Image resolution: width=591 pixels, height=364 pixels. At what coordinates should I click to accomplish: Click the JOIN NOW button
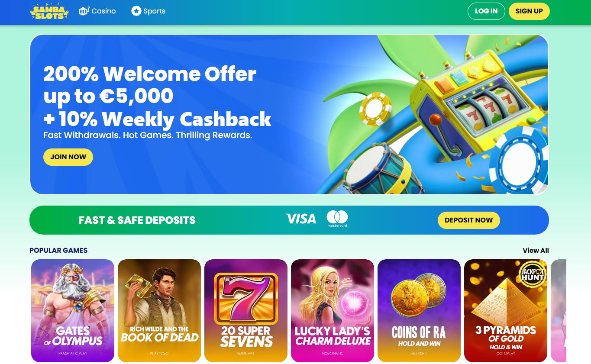coord(68,157)
